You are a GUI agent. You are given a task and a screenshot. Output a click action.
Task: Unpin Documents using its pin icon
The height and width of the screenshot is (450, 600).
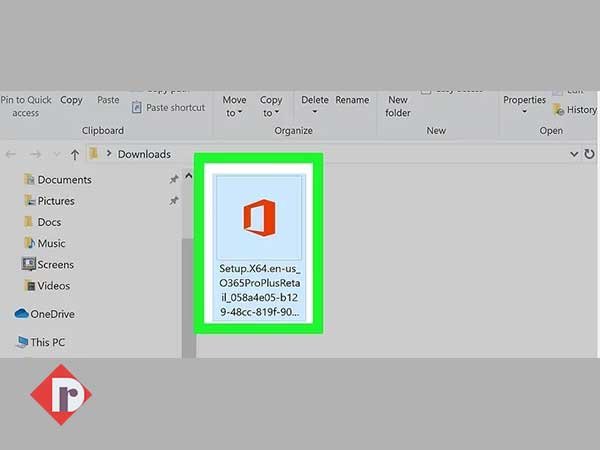[x=174, y=179]
